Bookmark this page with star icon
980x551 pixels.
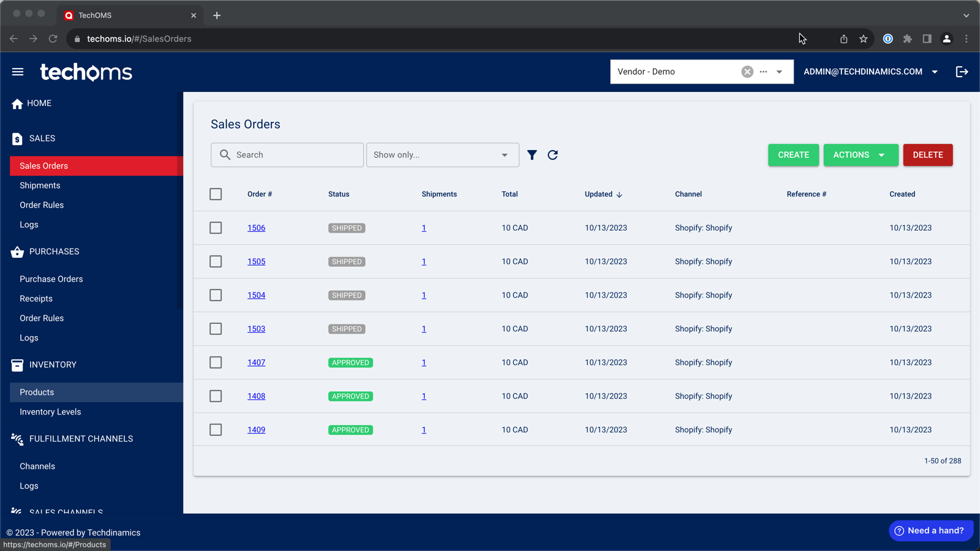(863, 39)
